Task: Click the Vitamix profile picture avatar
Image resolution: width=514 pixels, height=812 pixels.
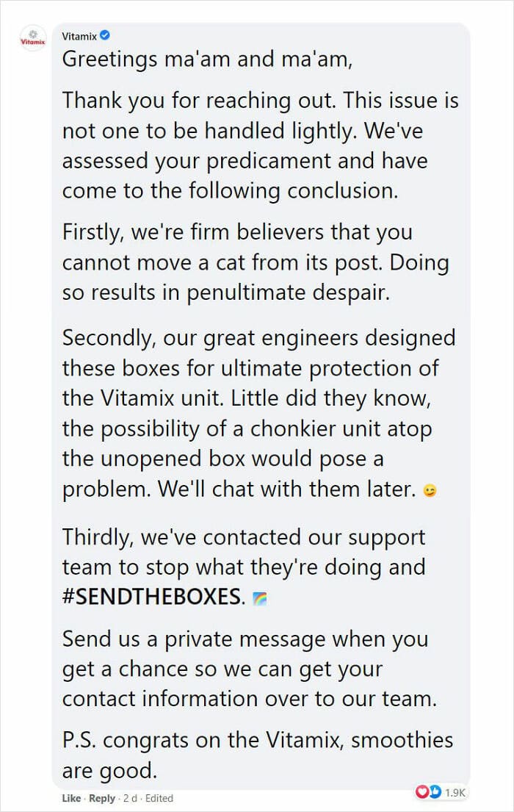Action: [x=33, y=39]
